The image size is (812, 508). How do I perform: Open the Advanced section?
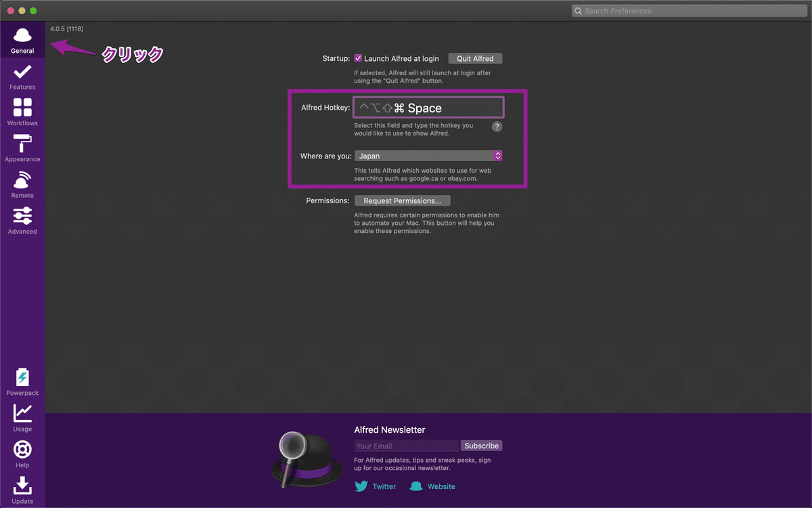pyautogui.click(x=22, y=221)
